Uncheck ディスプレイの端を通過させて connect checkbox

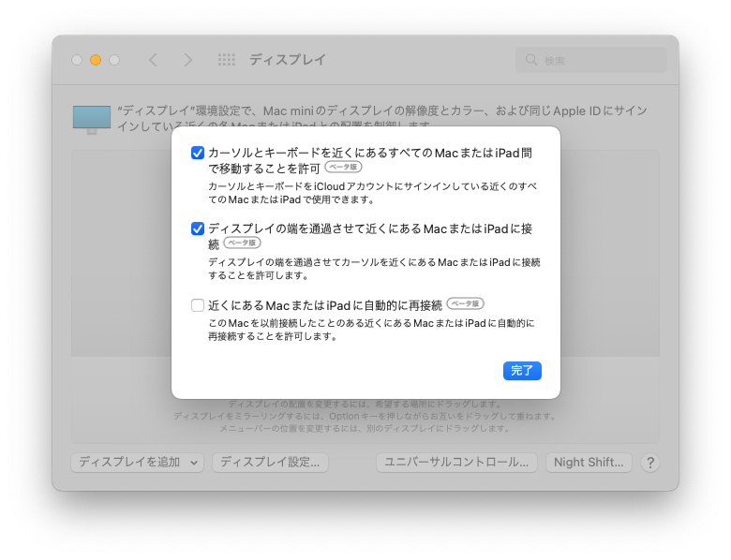tap(198, 228)
